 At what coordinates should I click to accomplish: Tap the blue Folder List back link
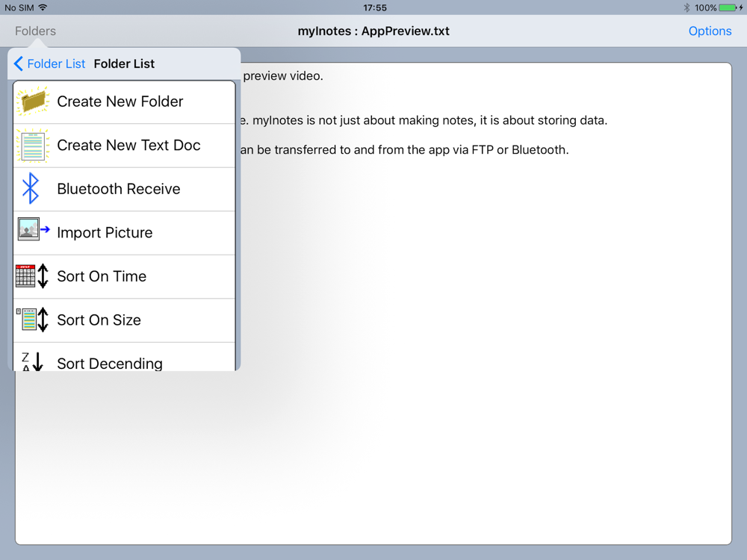tap(56, 64)
